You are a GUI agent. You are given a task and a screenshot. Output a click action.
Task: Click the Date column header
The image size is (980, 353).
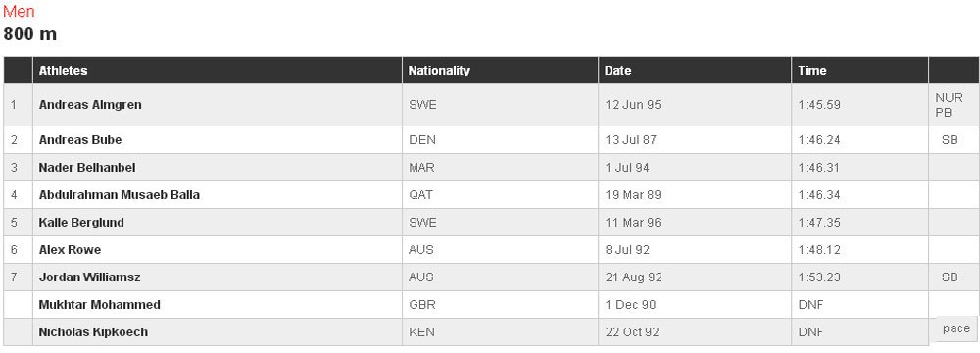coord(617,70)
